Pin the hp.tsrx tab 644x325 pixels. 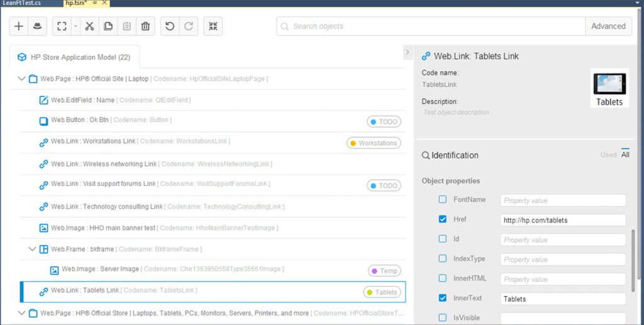[x=94, y=3]
